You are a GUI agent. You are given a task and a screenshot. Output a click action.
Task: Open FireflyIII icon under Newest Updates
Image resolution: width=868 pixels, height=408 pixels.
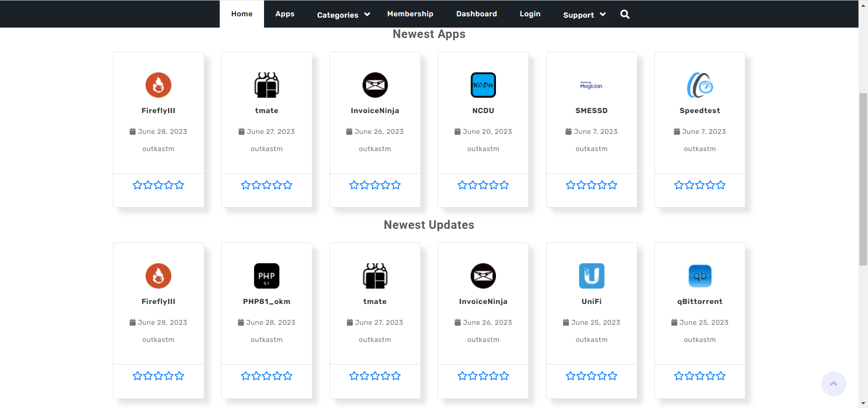[x=158, y=276]
